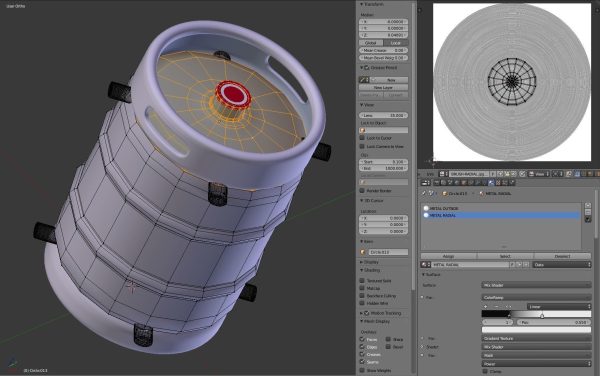Click the New Layer grease pencil button
The width and height of the screenshot is (600, 376).
coord(383,88)
